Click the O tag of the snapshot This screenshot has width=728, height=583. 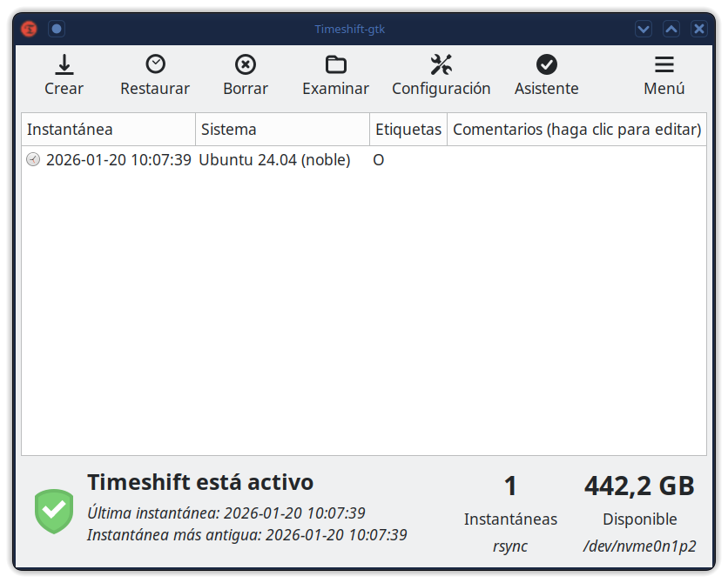(379, 160)
